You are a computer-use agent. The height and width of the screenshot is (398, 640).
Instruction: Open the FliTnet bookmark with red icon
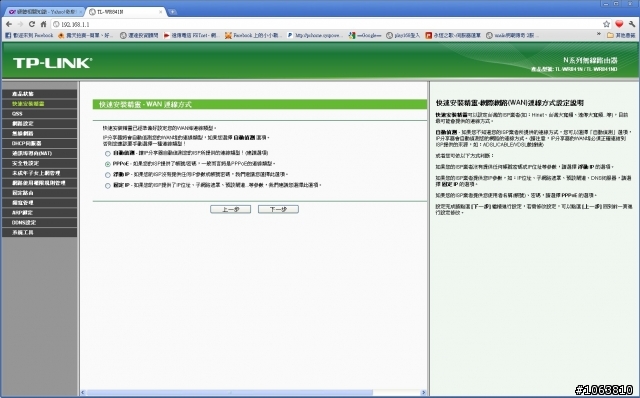click(191, 36)
